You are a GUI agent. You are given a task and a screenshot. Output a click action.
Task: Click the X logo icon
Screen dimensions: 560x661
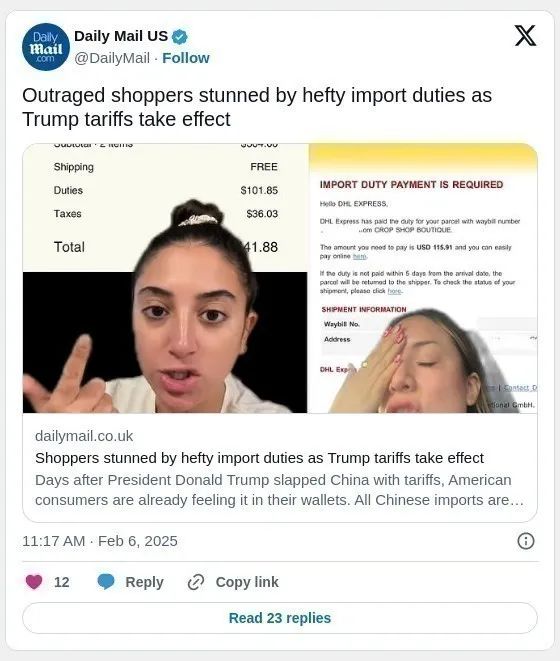(x=525, y=35)
